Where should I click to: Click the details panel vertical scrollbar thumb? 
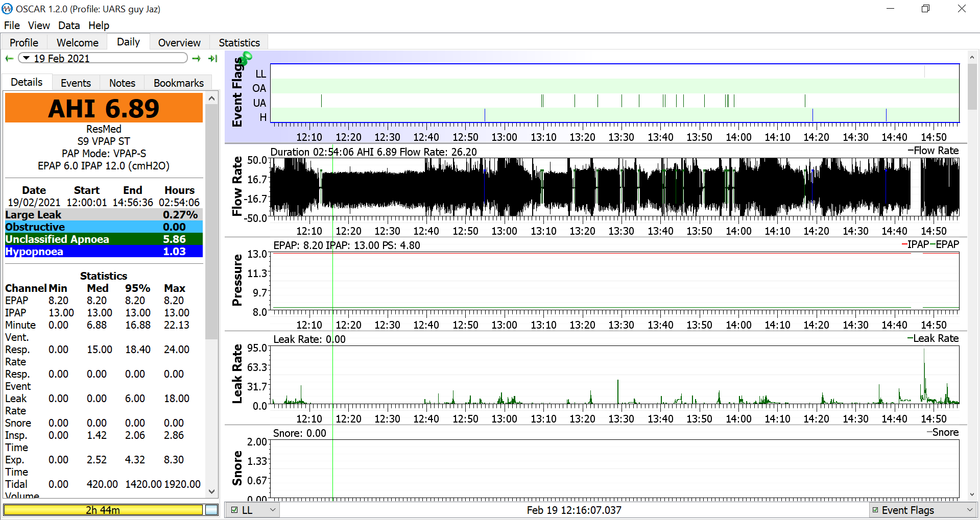click(212, 221)
